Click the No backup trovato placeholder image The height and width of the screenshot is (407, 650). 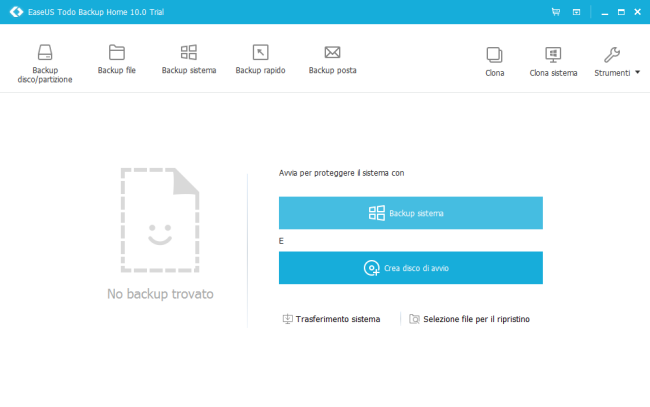click(160, 222)
